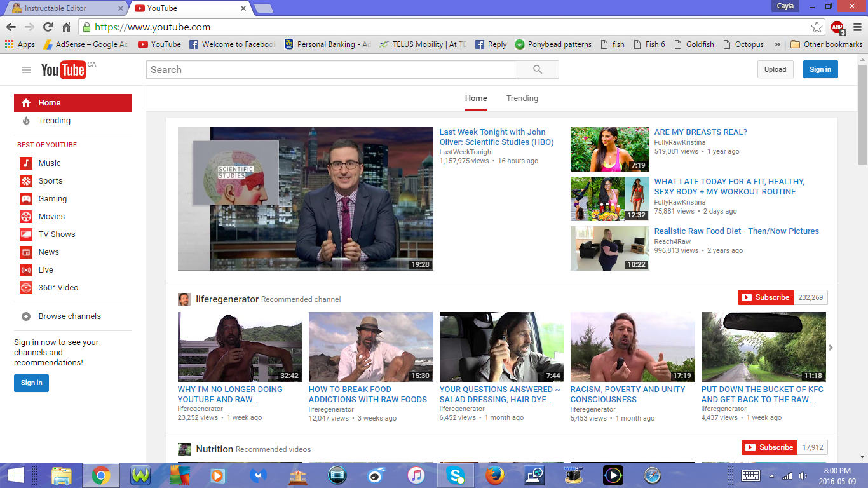Image resolution: width=868 pixels, height=488 pixels.
Task: Click the liferegenerator channel avatar
Action: pyautogui.click(x=184, y=299)
